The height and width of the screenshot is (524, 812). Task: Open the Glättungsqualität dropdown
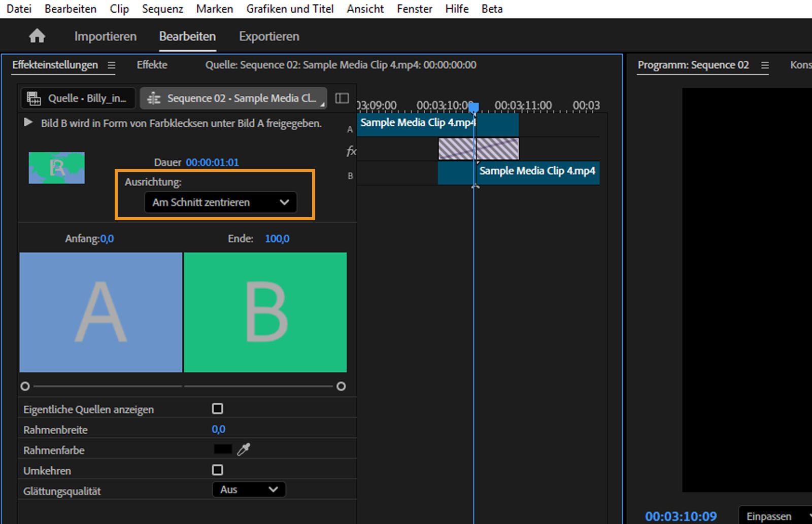249,490
